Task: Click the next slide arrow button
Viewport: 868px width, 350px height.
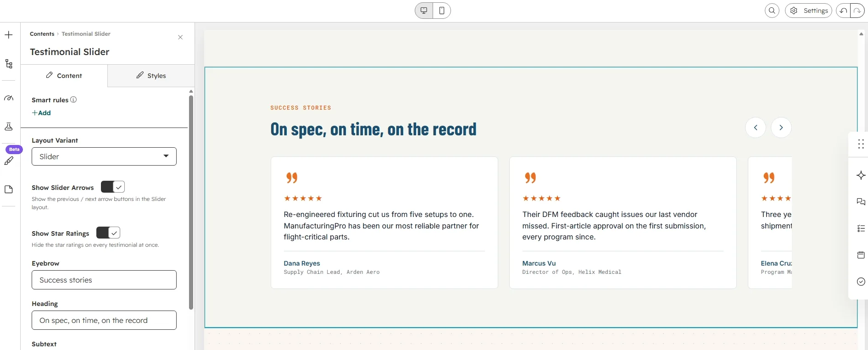Action: [x=781, y=128]
